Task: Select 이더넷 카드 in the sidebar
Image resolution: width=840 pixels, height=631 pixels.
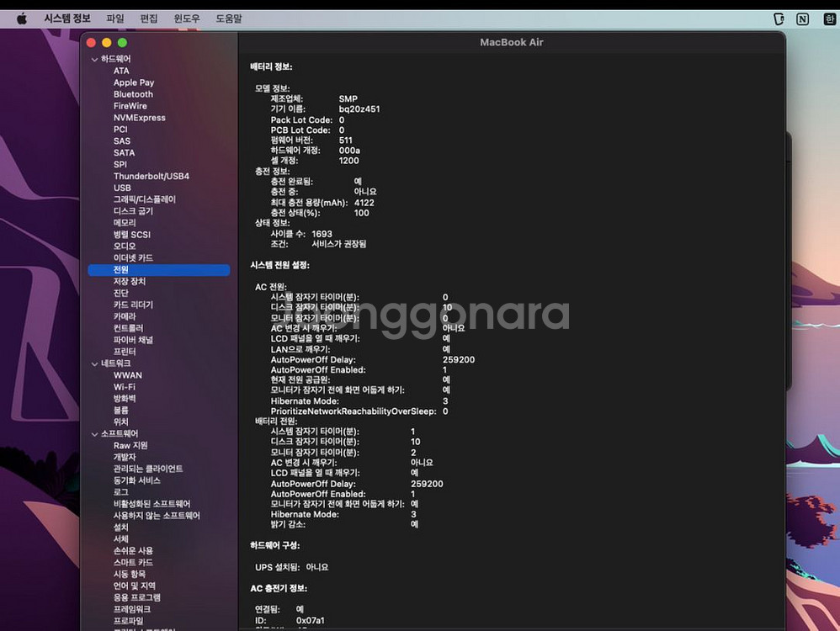Action: click(133, 258)
